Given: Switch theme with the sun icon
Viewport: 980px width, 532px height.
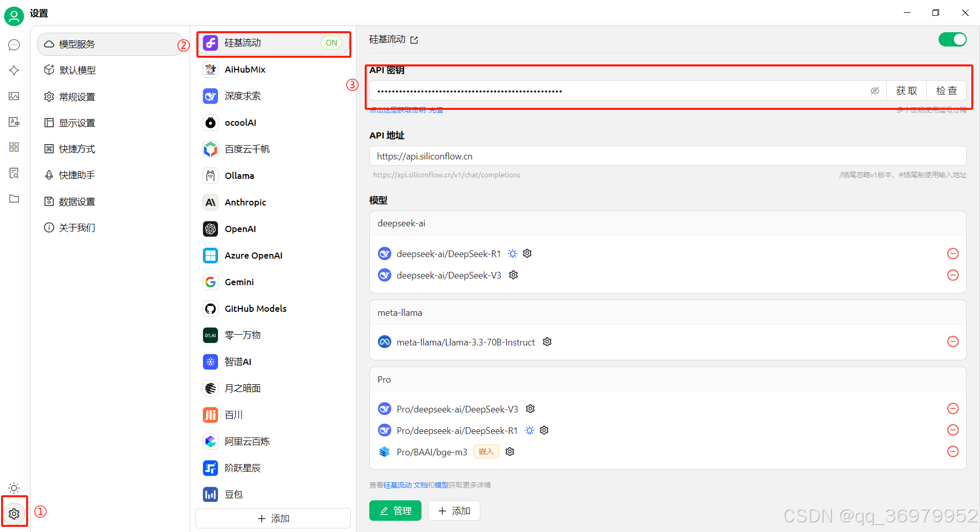Looking at the screenshot, I should pos(14,488).
